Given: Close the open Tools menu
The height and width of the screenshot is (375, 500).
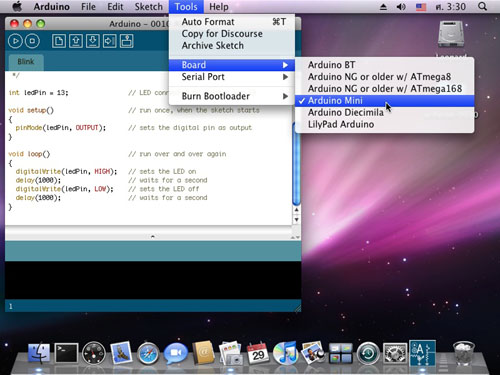Looking at the screenshot, I should coord(186,7).
